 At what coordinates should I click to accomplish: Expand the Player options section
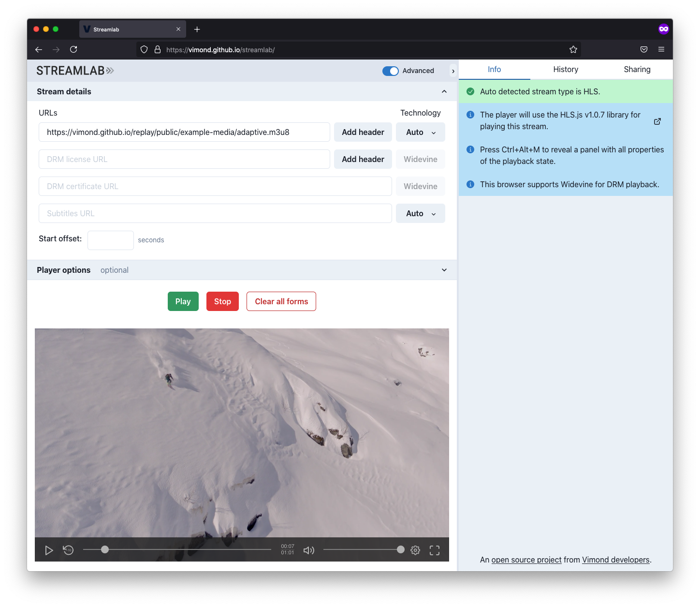[x=444, y=270]
